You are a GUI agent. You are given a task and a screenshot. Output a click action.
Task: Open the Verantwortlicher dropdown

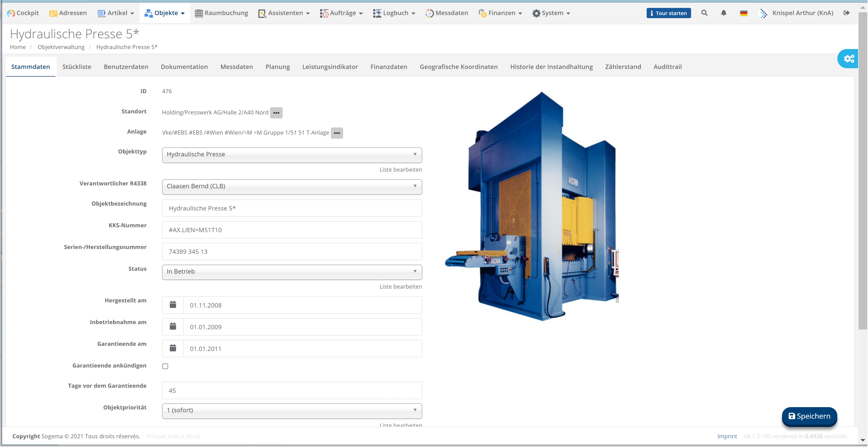pos(292,186)
